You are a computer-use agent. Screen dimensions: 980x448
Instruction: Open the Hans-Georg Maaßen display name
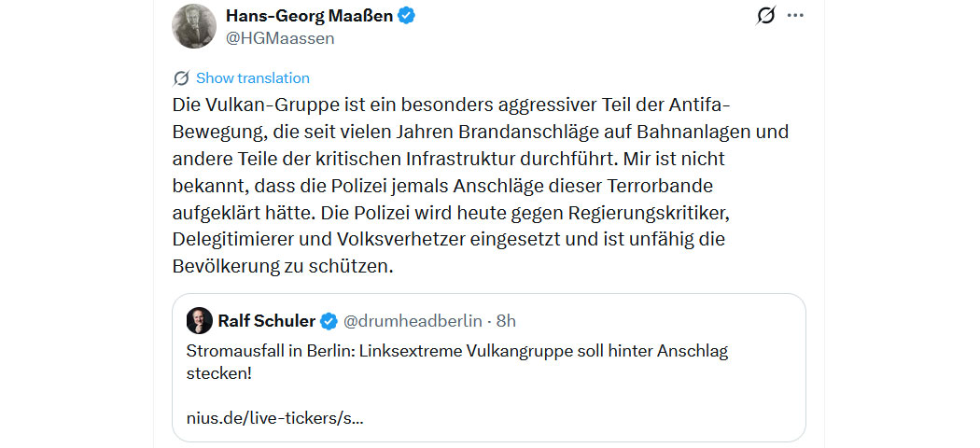[310, 15]
